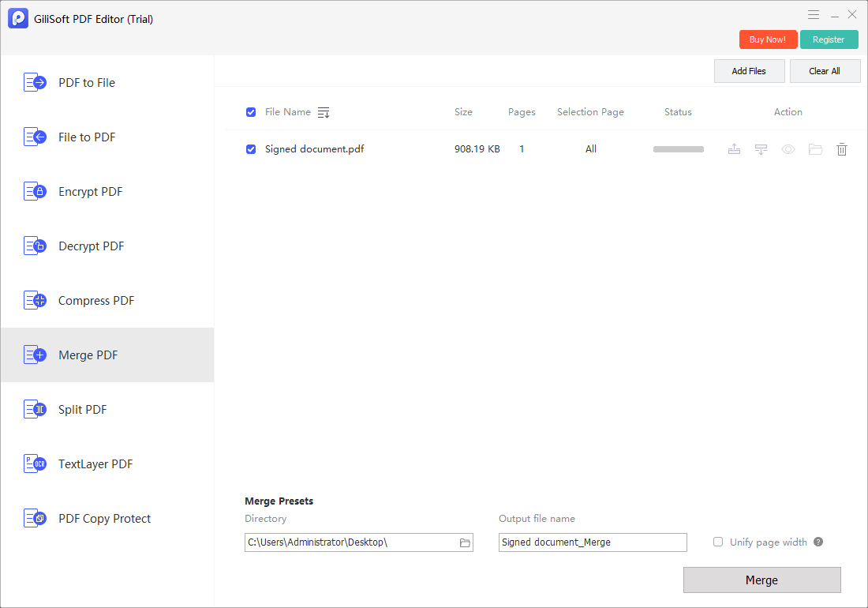Minimize the GiliSoft window
868x608 pixels.
(x=834, y=15)
